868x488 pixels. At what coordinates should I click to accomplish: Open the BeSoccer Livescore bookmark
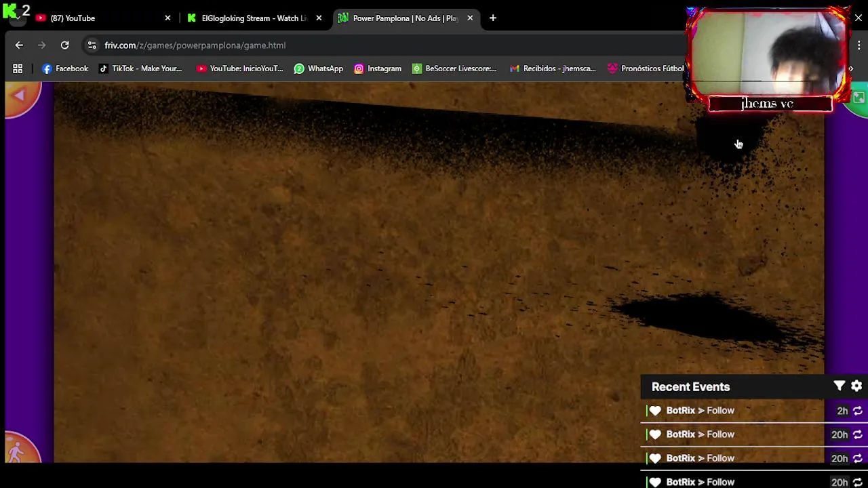(454, 68)
